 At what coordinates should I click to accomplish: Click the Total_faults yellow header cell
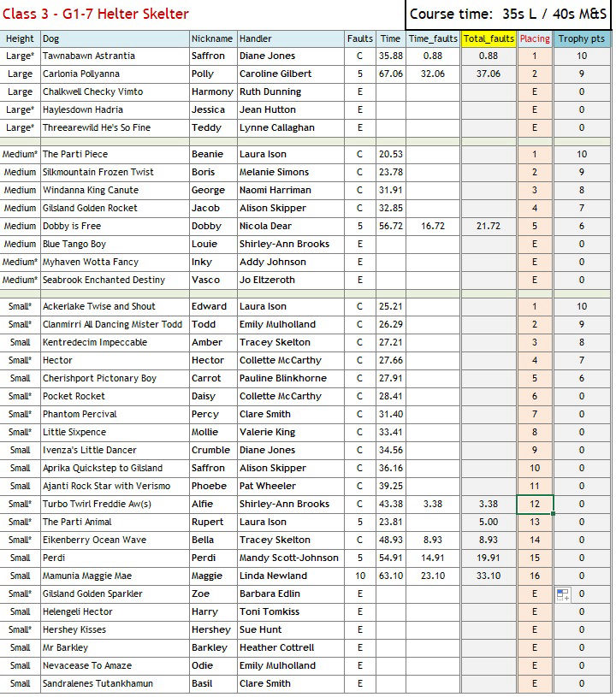489,38
